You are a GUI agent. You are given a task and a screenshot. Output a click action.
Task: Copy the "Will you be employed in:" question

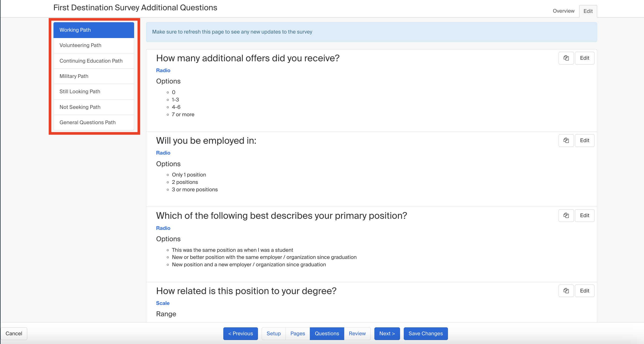pyautogui.click(x=566, y=140)
